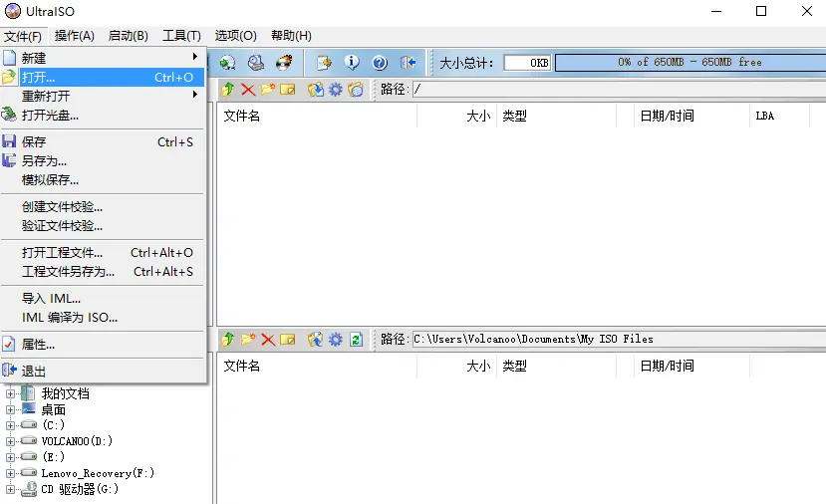Open the 选项(O) menu
Image resolution: width=826 pixels, height=504 pixels.
pyautogui.click(x=235, y=36)
